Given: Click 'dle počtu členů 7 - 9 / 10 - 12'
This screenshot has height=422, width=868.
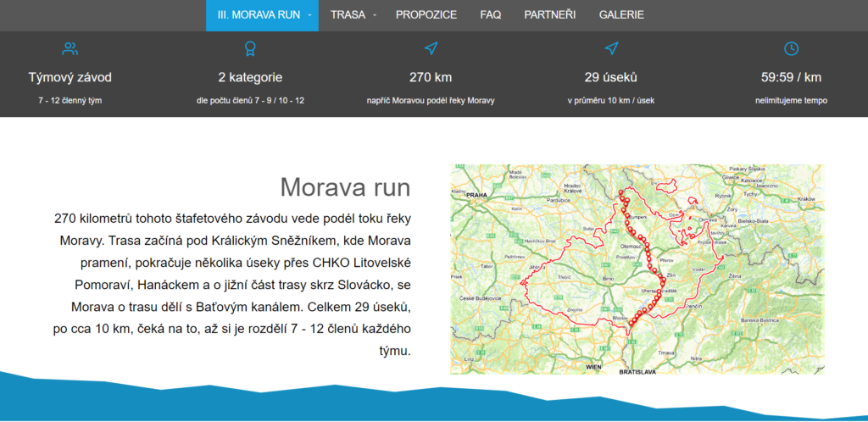Looking at the screenshot, I should coord(250,101).
